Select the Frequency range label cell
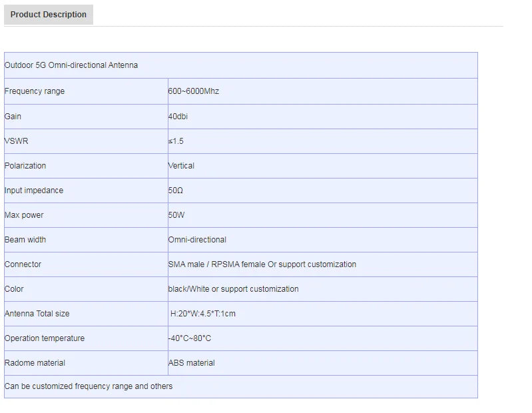 click(x=86, y=91)
